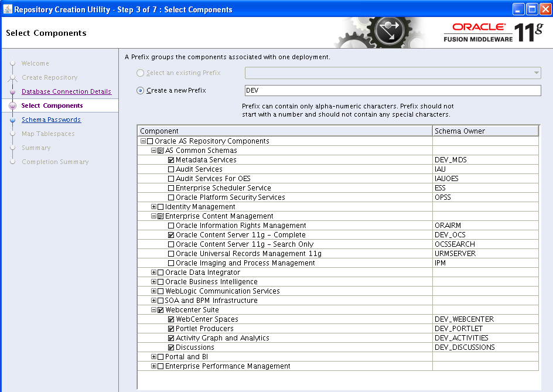Screen dimensions: 553x392
Task: Collapse the AS Common Schemas node
Action: click(x=154, y=151)
